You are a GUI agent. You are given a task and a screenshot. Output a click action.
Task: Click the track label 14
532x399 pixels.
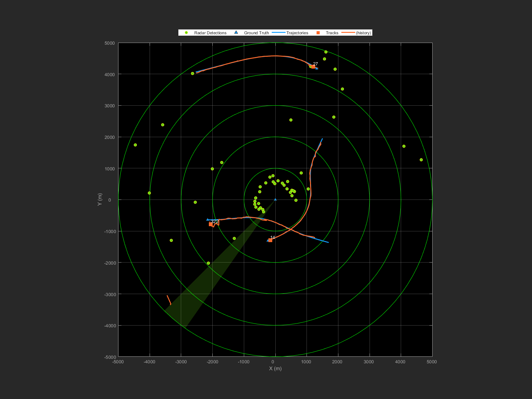click(273, 237)
